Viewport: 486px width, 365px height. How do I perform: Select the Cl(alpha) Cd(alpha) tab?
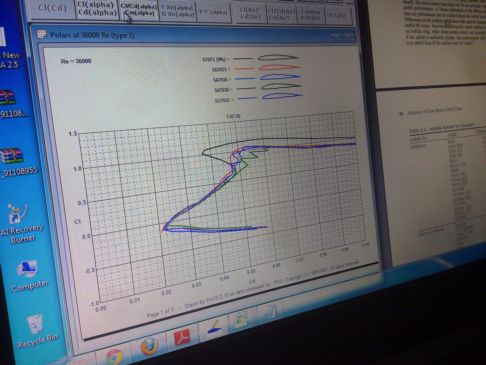point(97,9)
